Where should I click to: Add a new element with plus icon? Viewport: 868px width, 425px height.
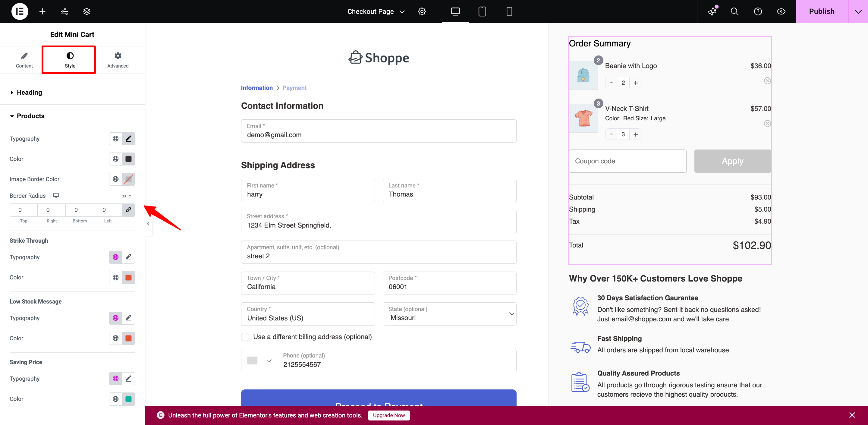pyautogui.click(x=42, y=11)
